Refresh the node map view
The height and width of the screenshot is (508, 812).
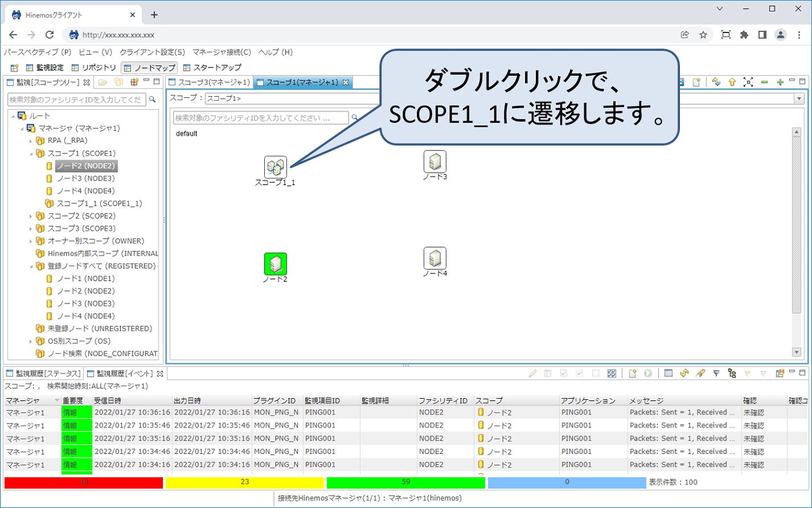[716, 82]
